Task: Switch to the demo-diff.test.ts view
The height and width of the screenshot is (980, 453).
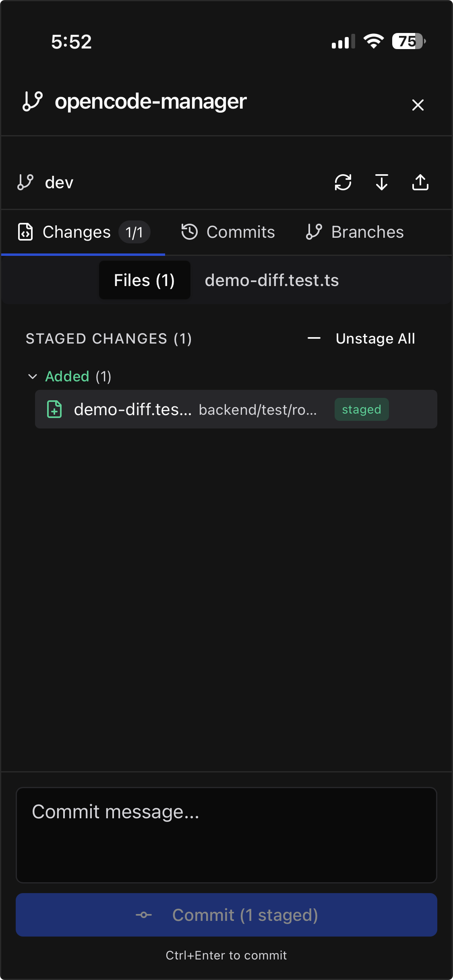Action: tap(272, 280)
